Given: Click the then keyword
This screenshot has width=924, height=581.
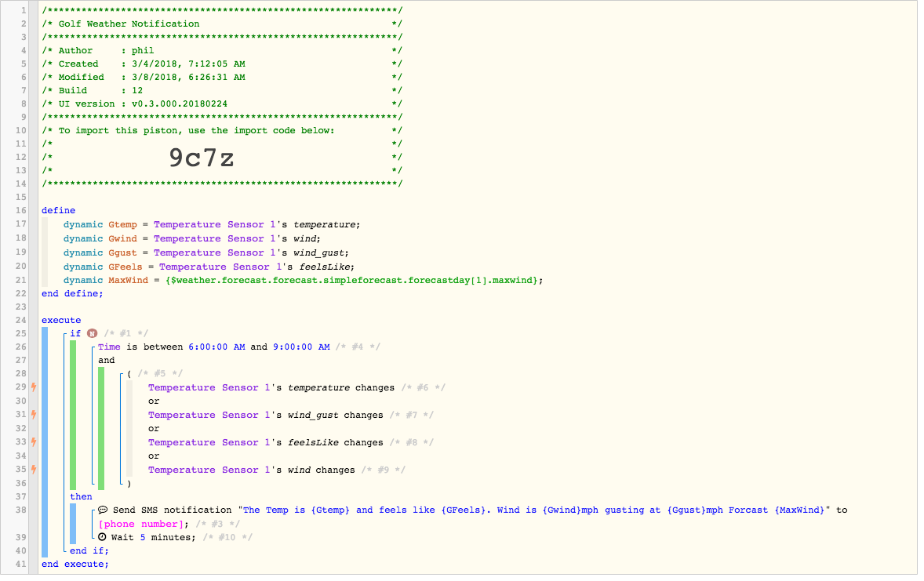Looking at the screenshot, I should pos(81,497).
